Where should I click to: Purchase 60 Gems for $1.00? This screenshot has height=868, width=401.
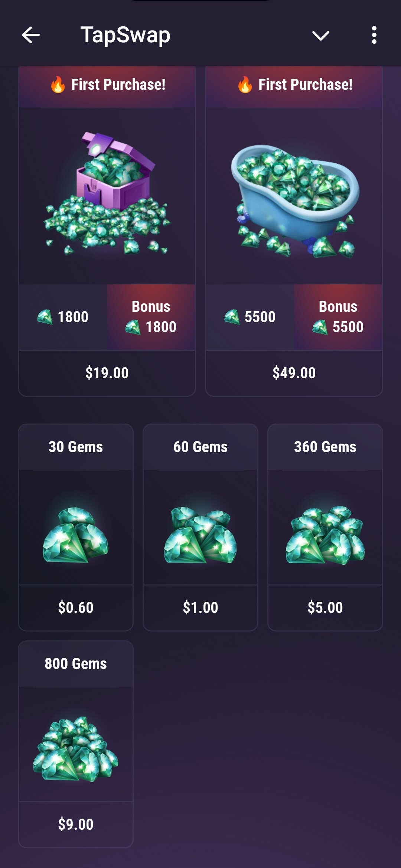(200, 608)
